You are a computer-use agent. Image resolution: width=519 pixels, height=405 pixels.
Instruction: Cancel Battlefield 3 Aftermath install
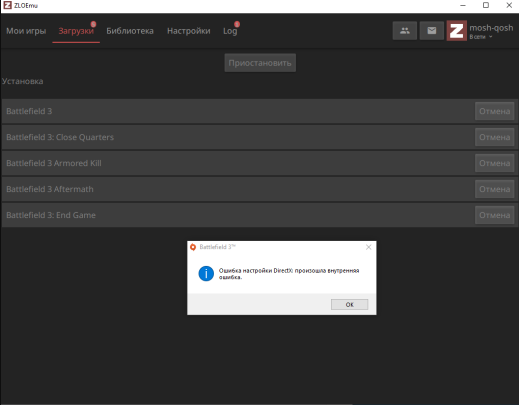coord(494,189)
